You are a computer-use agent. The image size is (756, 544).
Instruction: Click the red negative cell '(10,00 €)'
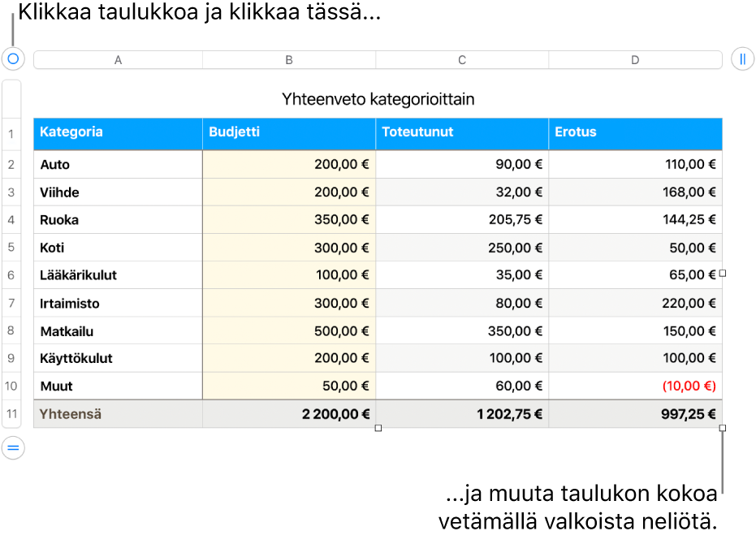coord(636,386)
